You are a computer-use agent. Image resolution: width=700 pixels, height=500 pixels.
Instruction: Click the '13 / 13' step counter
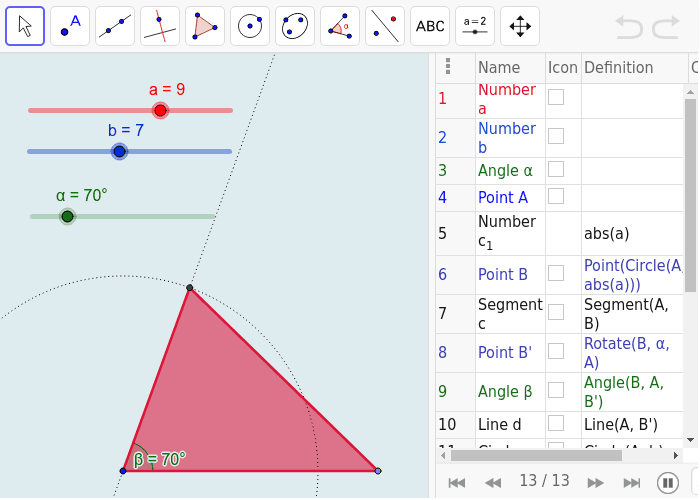pos(545,481)
